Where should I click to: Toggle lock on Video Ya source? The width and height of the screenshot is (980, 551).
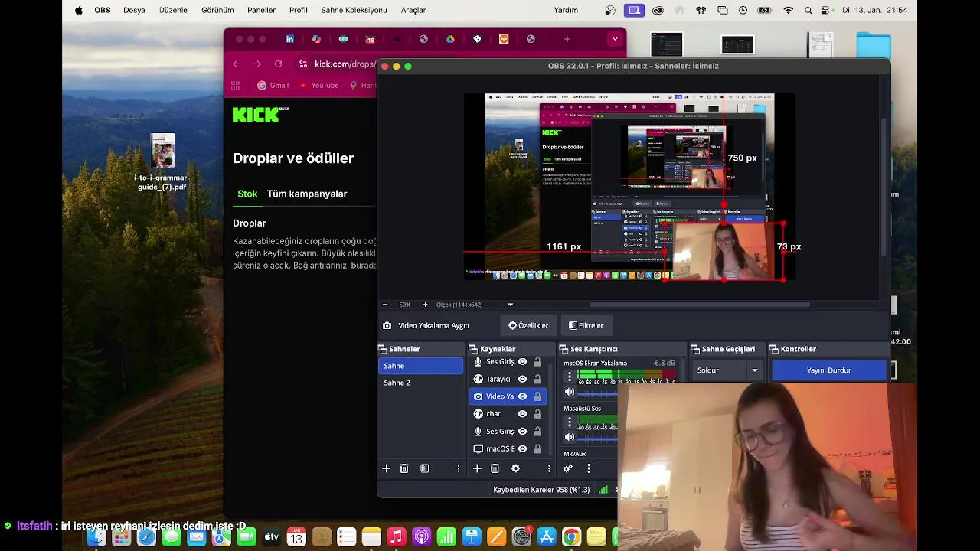coord(537,396)
